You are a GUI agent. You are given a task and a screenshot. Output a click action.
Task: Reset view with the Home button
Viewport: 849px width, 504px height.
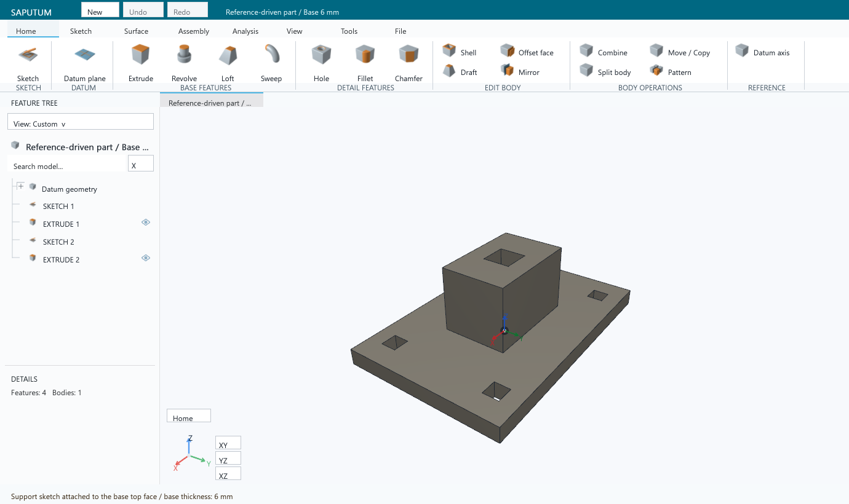(189, 416)
